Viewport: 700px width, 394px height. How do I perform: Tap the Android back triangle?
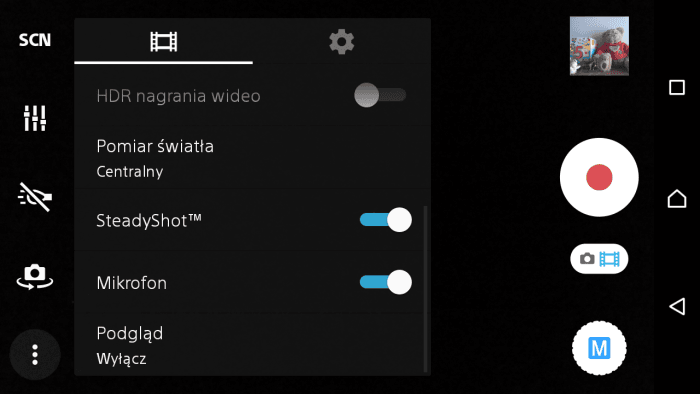tap(677, 307)
